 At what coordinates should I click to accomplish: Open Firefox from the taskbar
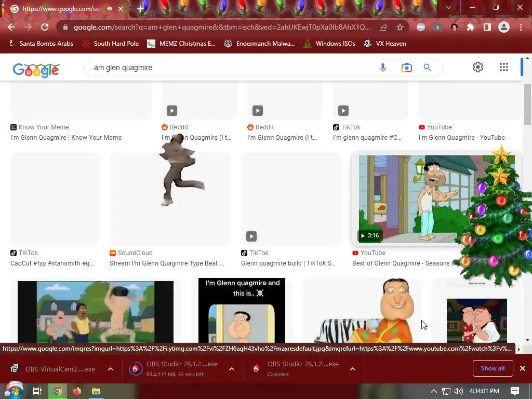click(77, 391)
